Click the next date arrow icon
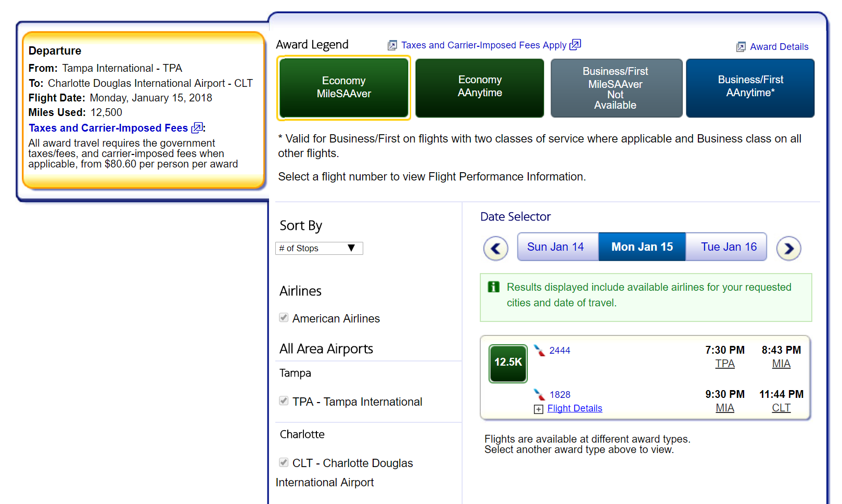 click(788, 249)
